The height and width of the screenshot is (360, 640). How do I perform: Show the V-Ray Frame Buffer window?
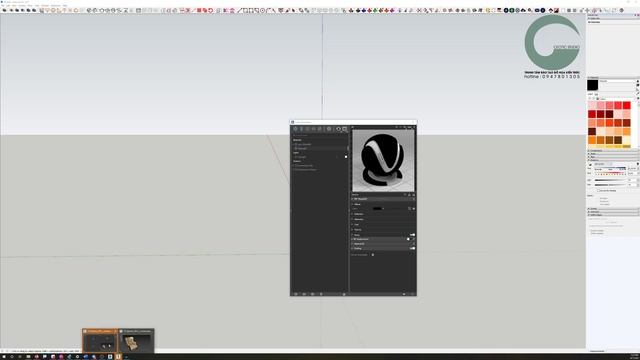point(345,129)
